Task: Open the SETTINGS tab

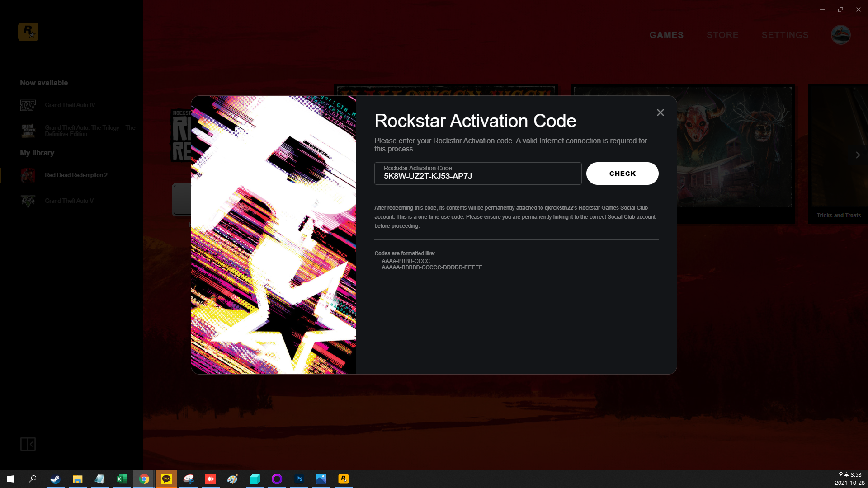Action: pyautogui.click(x=785, y=35)
